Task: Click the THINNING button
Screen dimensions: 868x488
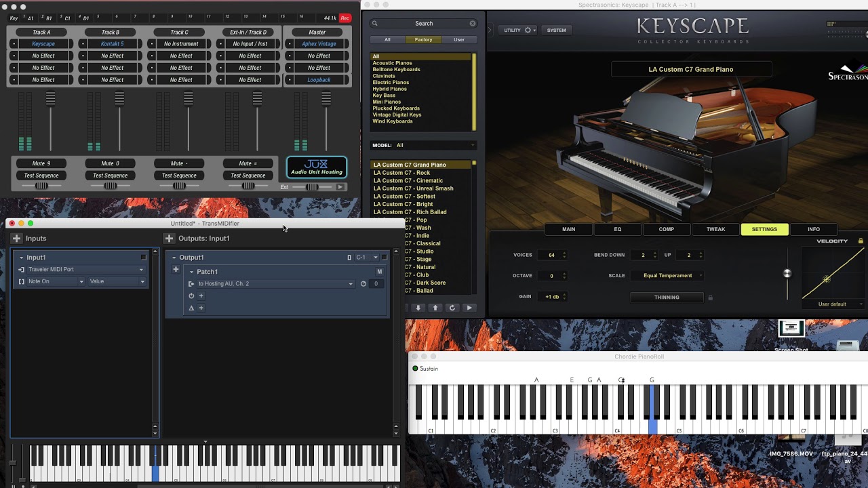Action: tap(667, 297)
